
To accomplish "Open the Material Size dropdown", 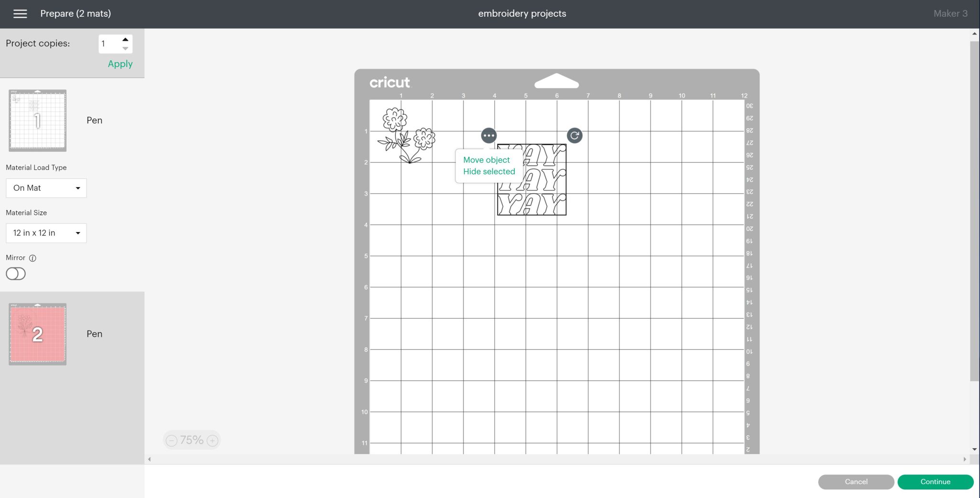I will pyautogui.click(x=46, y=233).
